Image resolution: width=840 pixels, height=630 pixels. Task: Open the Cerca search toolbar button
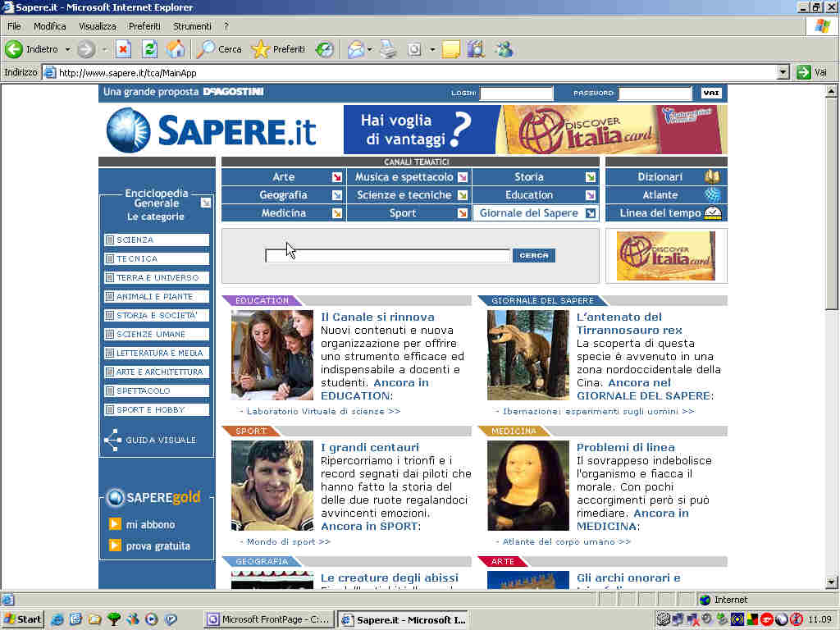220,49
